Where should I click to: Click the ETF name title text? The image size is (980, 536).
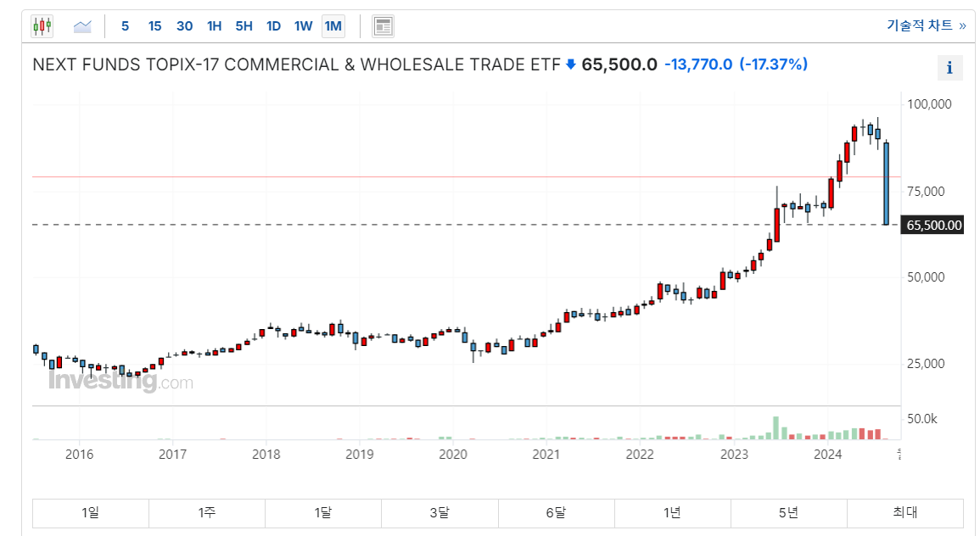296,64
